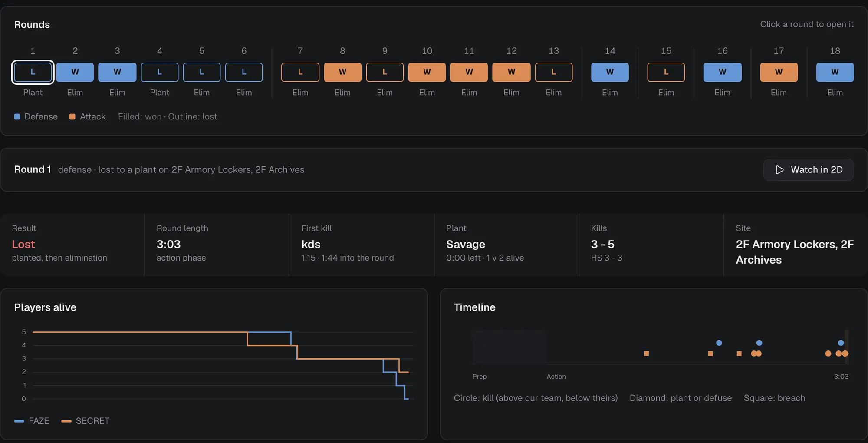
Task: Click the "Round 1" detail heading
Action: (33, 169)
